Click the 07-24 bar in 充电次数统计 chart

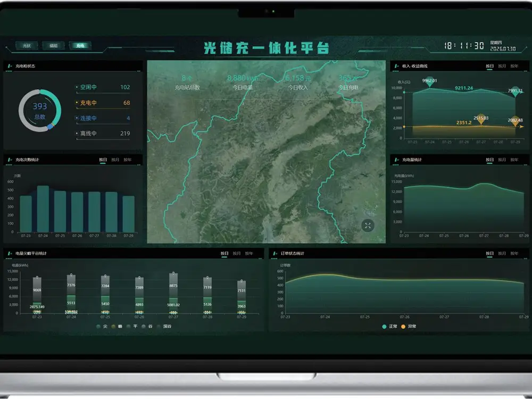click(x=43, y=209)
